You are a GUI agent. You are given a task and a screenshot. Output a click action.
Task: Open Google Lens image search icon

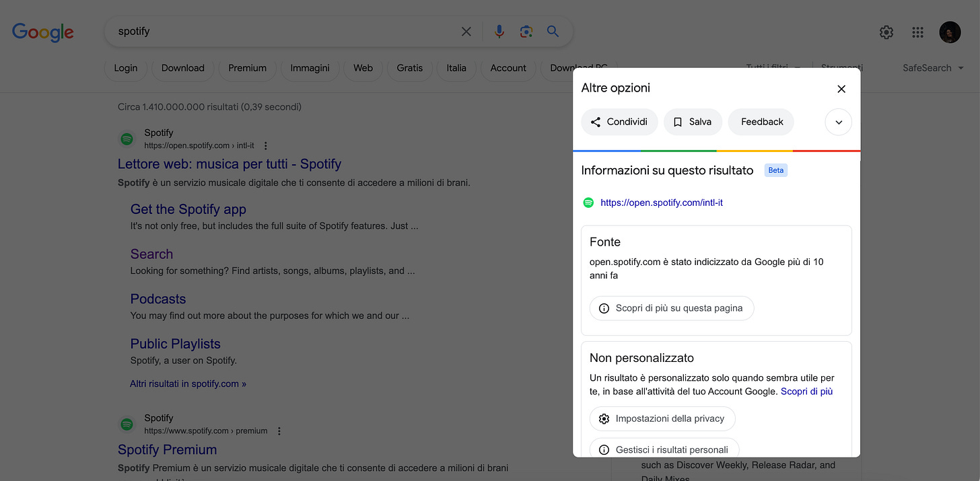tap(526, 32)
